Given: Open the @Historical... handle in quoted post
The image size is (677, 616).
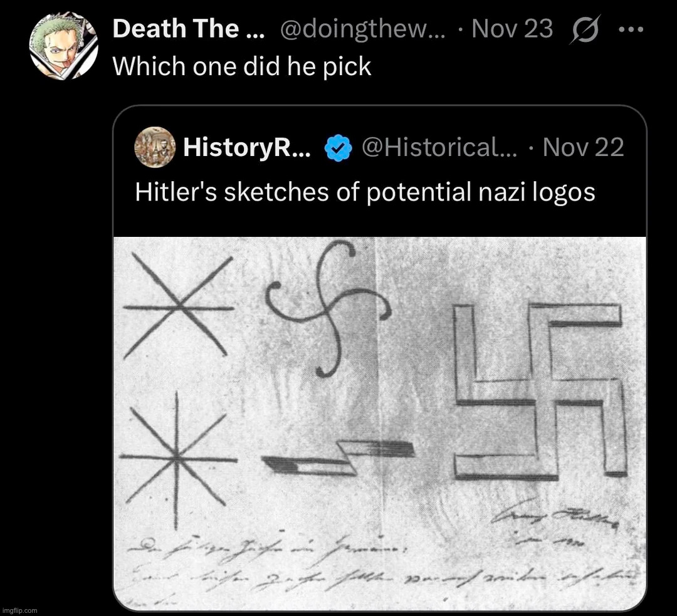Looking at the screenshot, I should point(439,148).
